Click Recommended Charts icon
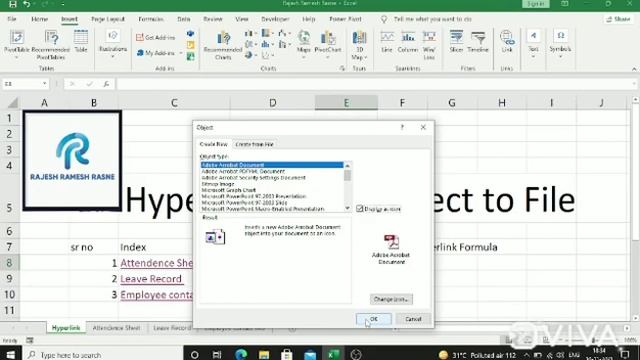The image size is (640, 360). pos(223,45)
